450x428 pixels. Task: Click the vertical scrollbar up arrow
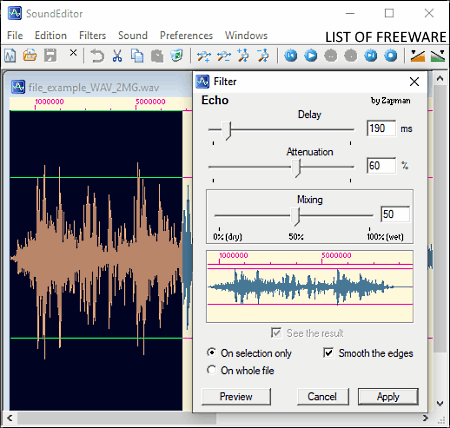point(440,79)
